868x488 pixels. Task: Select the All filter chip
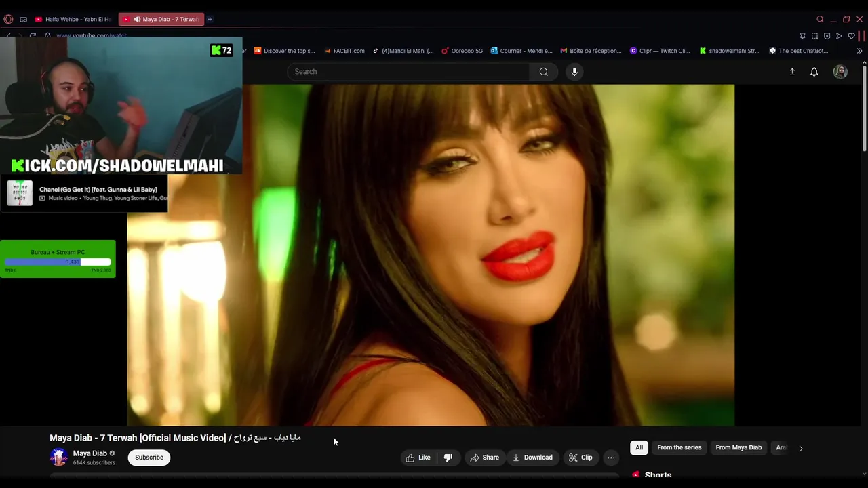click(639, 447)
